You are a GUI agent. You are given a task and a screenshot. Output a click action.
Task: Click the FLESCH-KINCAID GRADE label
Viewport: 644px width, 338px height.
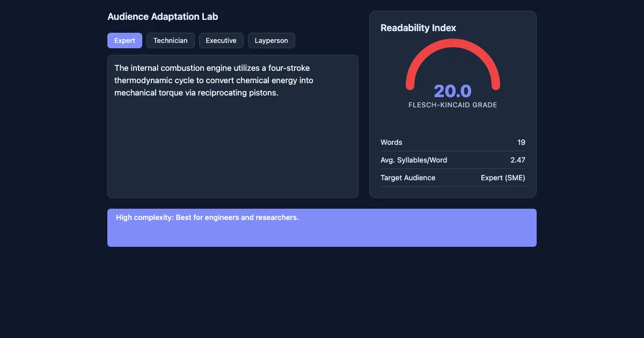point(453,105)
